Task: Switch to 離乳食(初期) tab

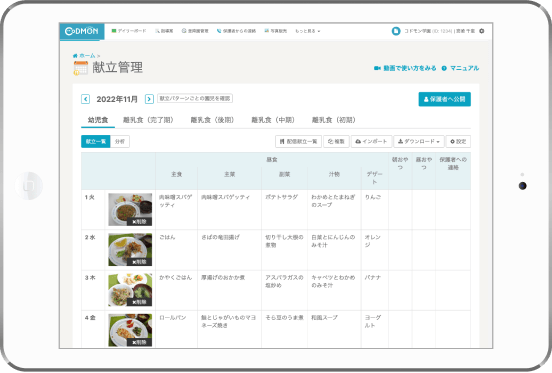Action: (333, 120)
